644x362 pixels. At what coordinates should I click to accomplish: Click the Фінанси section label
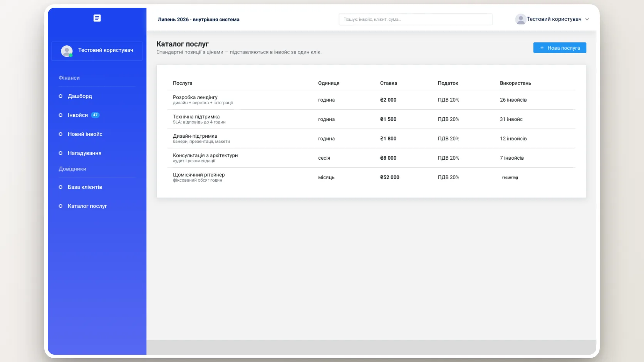coord(69,78)
